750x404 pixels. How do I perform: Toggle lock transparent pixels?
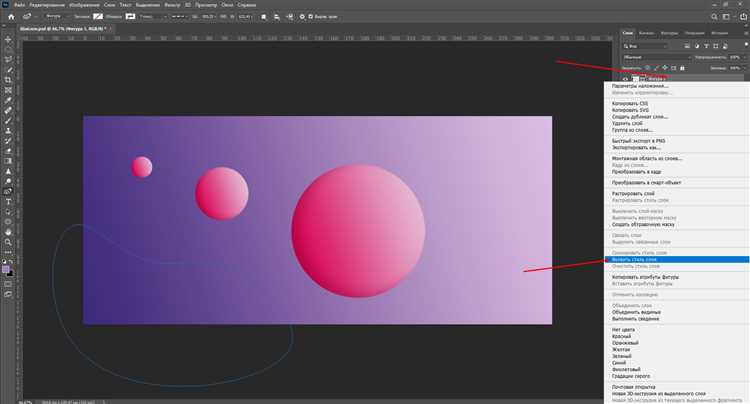[647, 68]
